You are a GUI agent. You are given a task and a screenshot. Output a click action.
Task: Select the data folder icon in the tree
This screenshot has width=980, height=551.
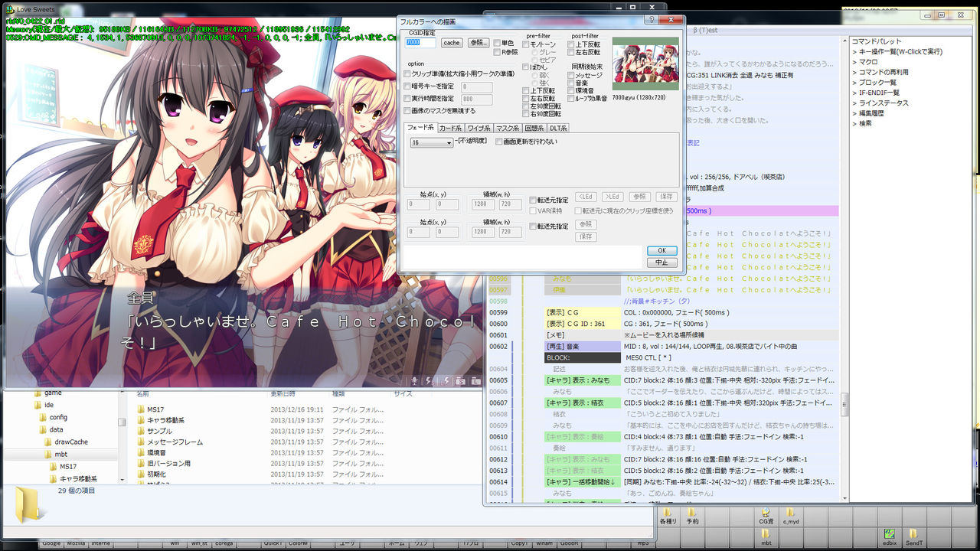(x=42, y=429)
